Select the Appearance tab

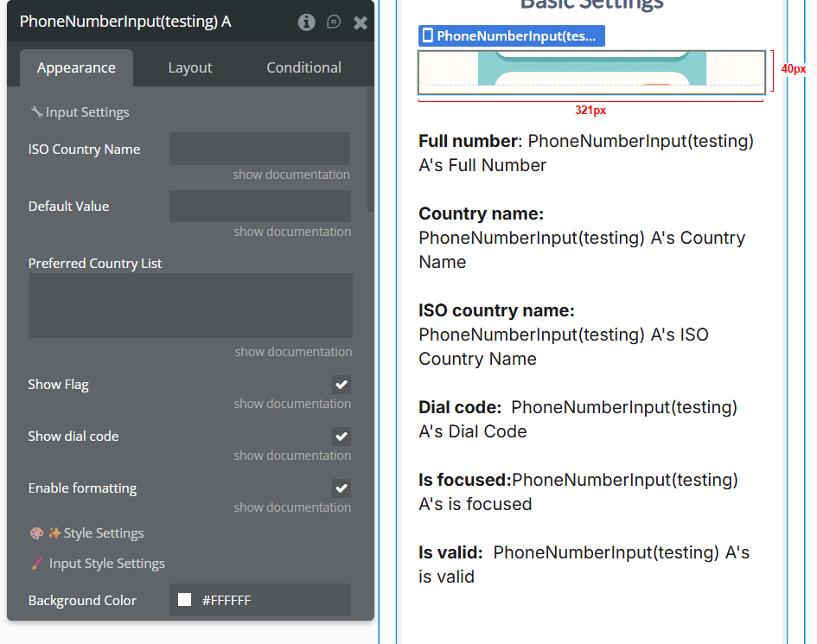[x=76, y=67]
